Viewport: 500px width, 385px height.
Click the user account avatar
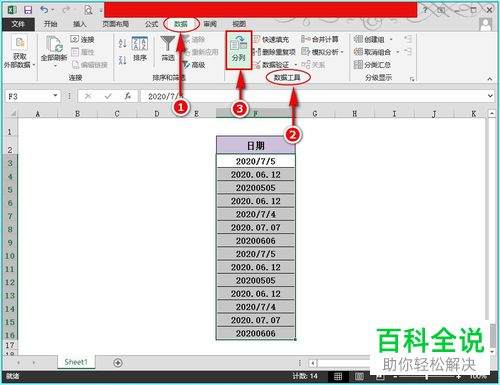point(485,24)
